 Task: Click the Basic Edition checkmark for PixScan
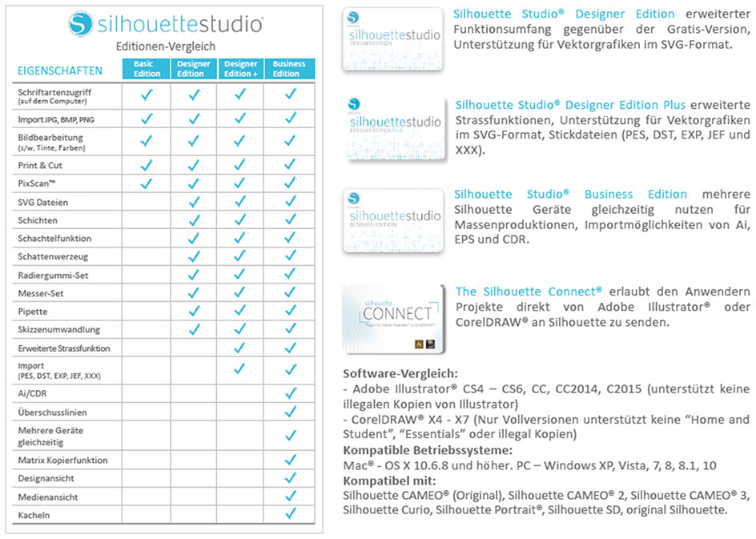[x=146, y=183]
